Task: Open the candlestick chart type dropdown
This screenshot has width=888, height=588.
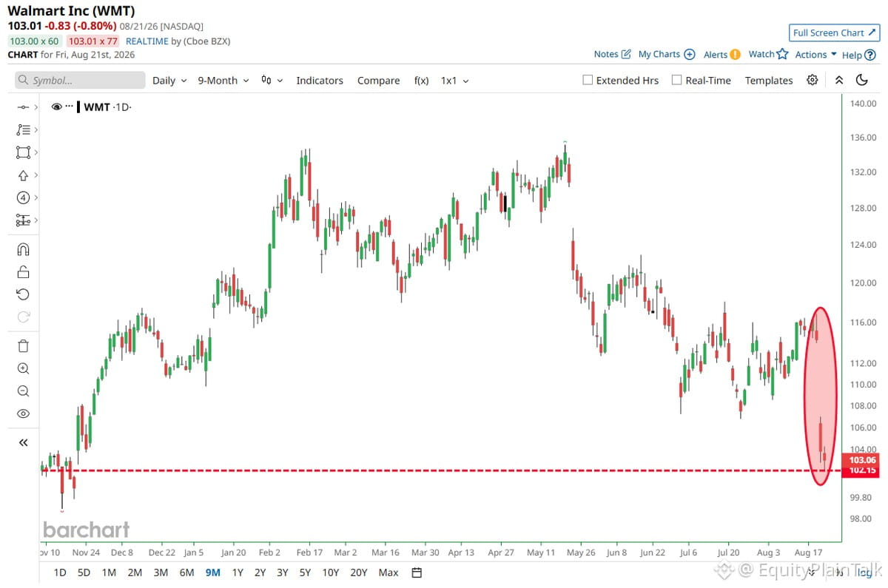Action: 272,81
